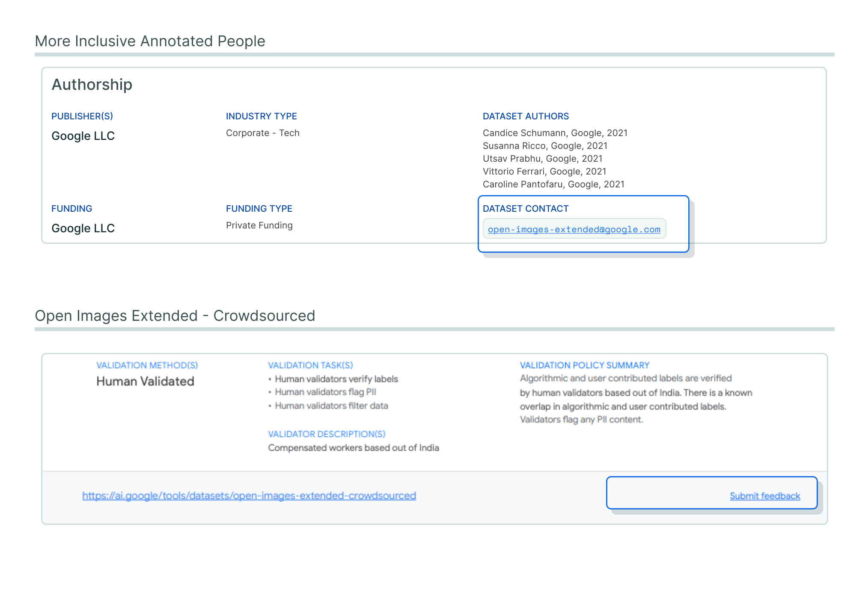Click the Authorship section title
868x607 pixels.
[x=92, y=84]
